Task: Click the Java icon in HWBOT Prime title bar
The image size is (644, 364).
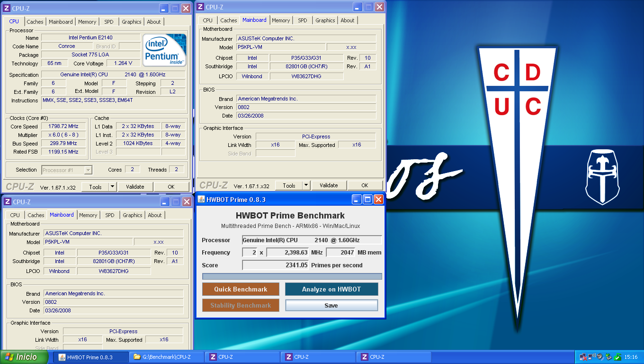Action: click(201, 199)
